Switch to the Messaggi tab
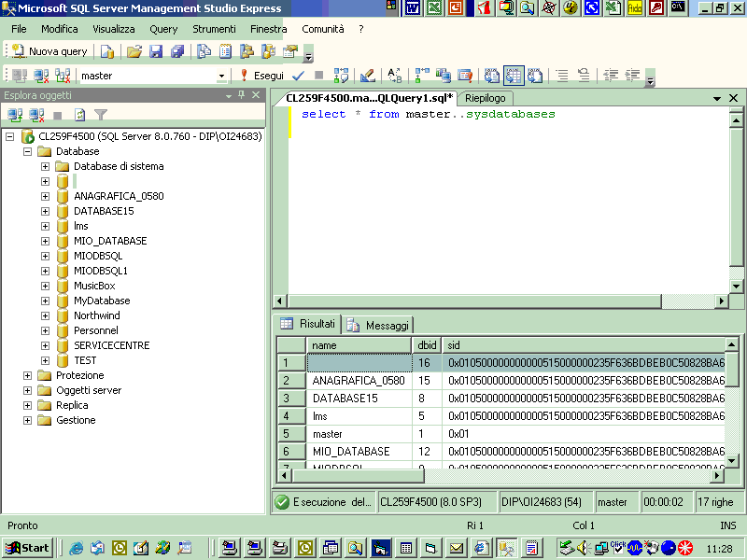The width and height of the screenshot is (747, 560). (x=379, y=325)
